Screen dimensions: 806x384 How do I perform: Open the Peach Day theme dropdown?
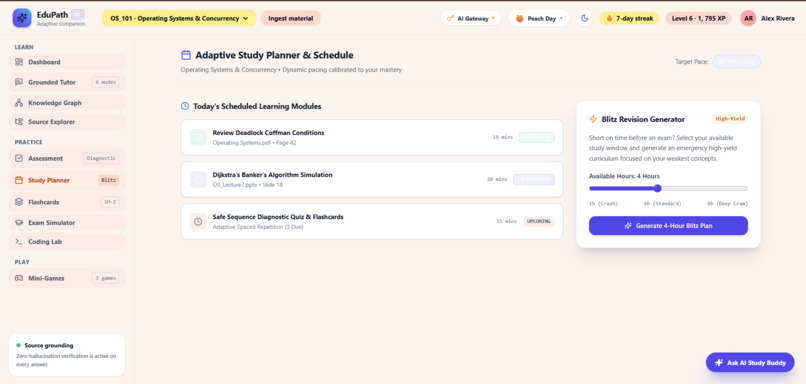click(x=539, y=19)
